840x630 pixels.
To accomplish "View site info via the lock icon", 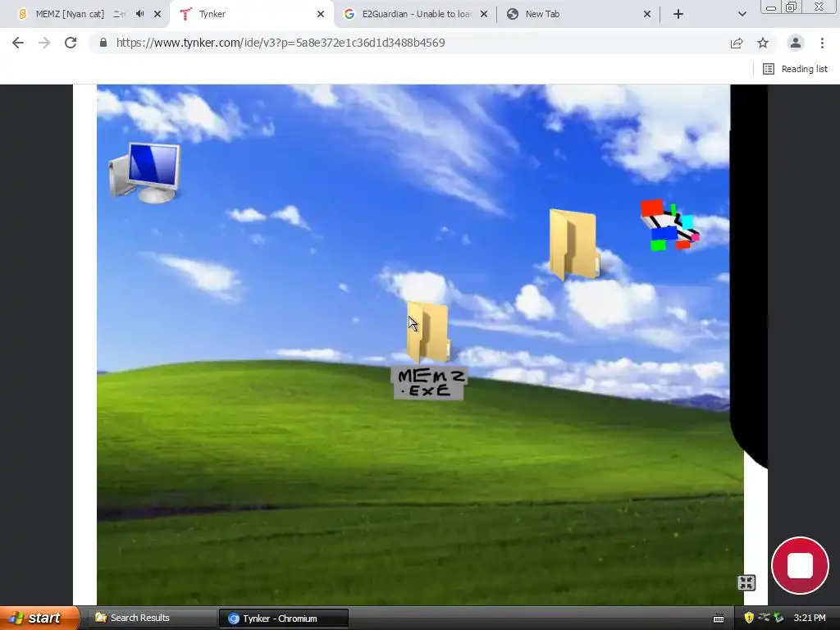I will pyautogui.click(x=103, y=43).
